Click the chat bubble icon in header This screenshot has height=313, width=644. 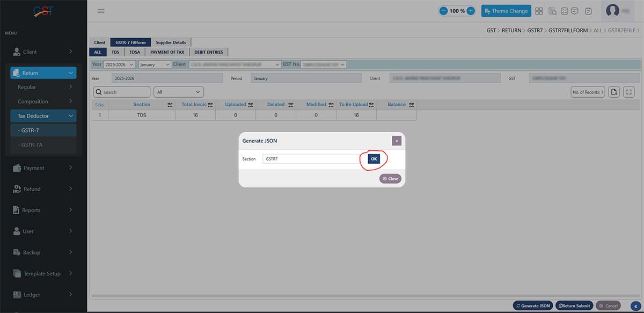coord(574,11)
